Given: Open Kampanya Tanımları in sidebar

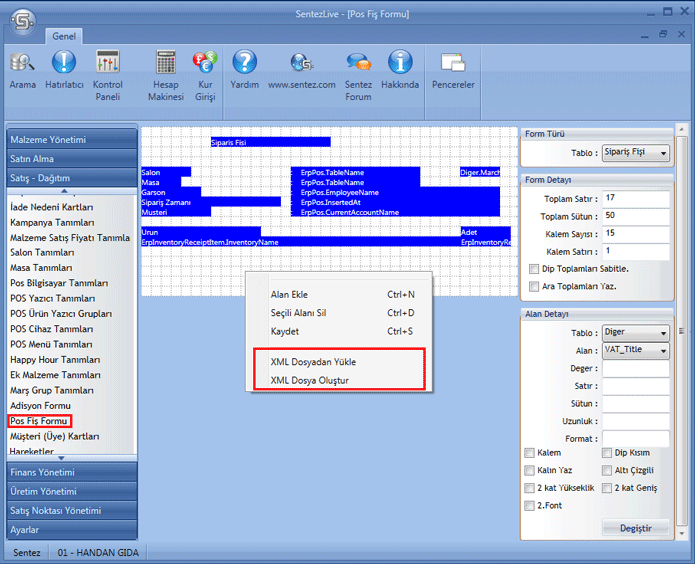Looking at the screenshot, I should pyautogui.click(x=52, y=223).
